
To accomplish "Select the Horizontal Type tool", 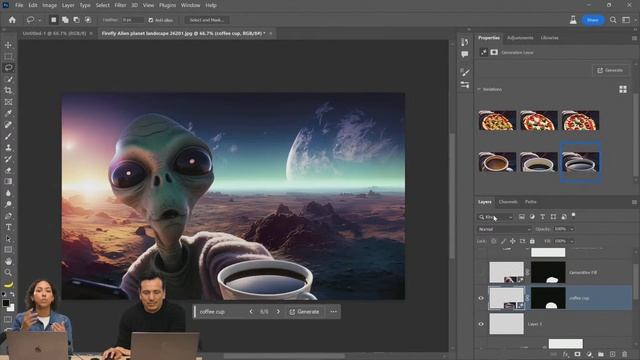I will click(8, 227).
